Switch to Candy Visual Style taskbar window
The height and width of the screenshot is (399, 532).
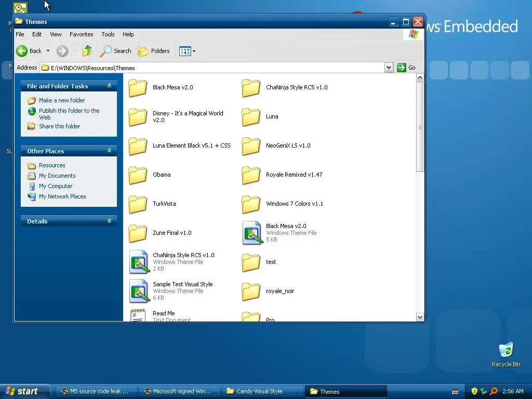click(x=262, y=391)
